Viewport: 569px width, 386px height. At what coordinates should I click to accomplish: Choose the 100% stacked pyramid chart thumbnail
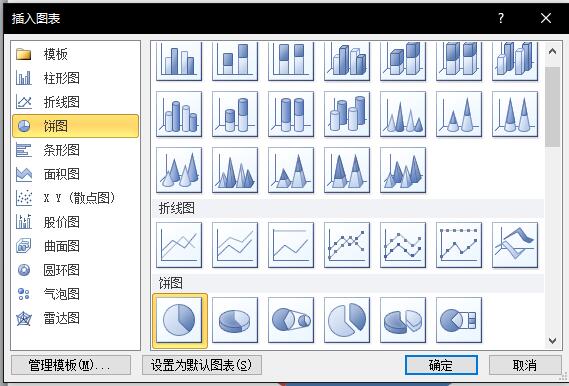pyautogui.click(x=347, y=170)
